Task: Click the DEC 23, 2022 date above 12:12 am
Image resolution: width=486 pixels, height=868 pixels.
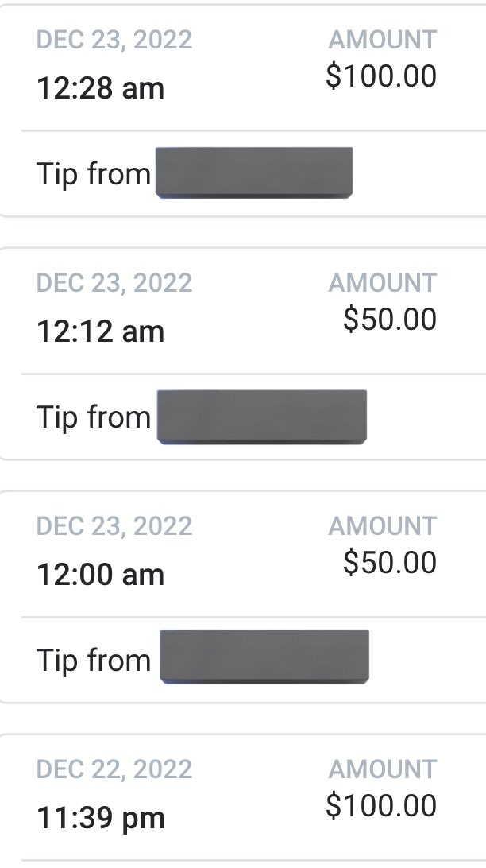Action: (x=114, y=282)
